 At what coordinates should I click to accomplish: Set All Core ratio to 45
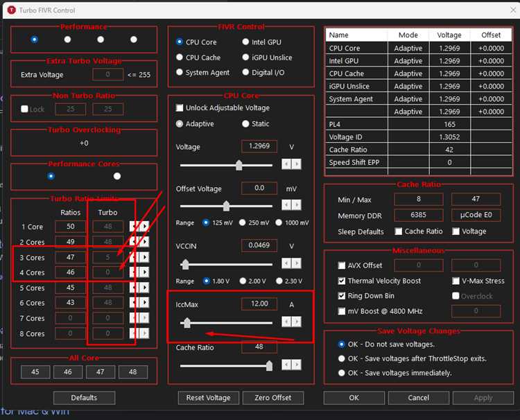click(x=35, y=372)
